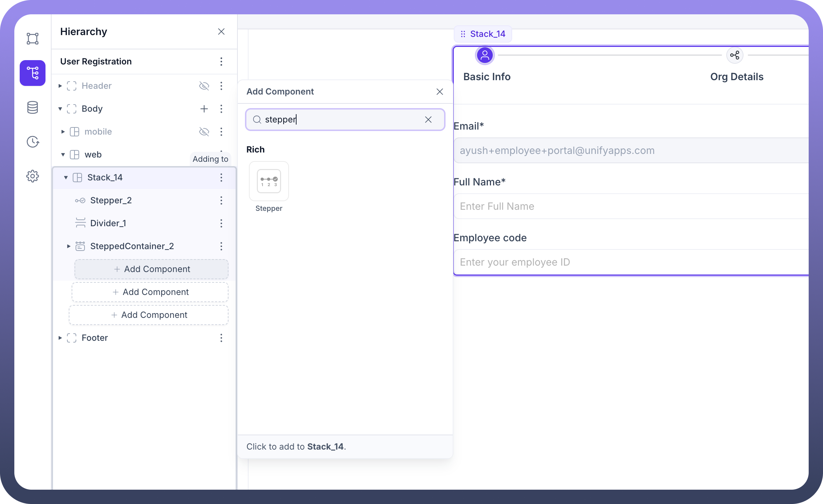823x504 pixels.
Task: Select the Hierarchy tree icon in sidebar
Action: [x=33, y=73]
